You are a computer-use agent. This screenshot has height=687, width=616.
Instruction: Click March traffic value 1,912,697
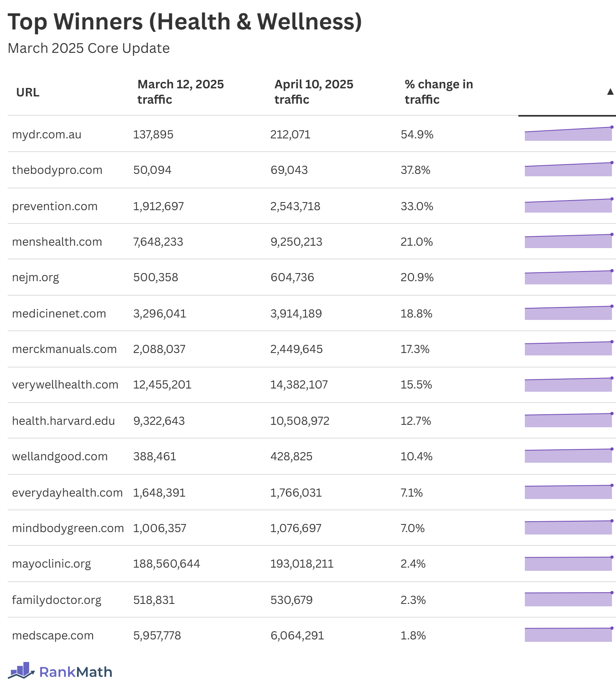point(159,206)
